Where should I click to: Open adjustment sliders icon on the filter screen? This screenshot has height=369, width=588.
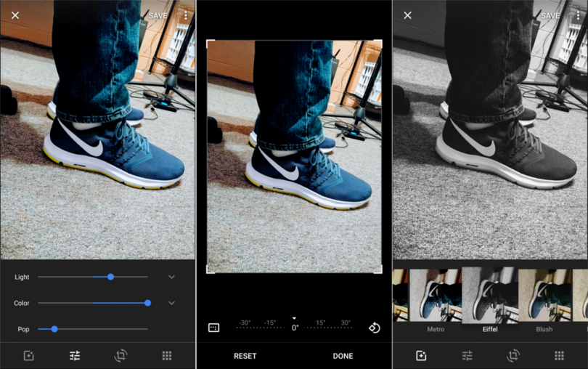[467, 355]
